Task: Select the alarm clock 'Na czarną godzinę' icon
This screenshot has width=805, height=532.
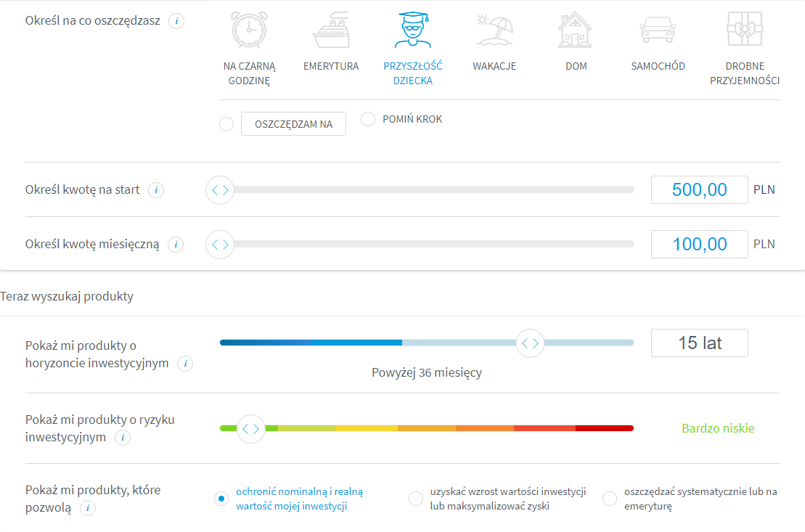Action: click(249, 30)
